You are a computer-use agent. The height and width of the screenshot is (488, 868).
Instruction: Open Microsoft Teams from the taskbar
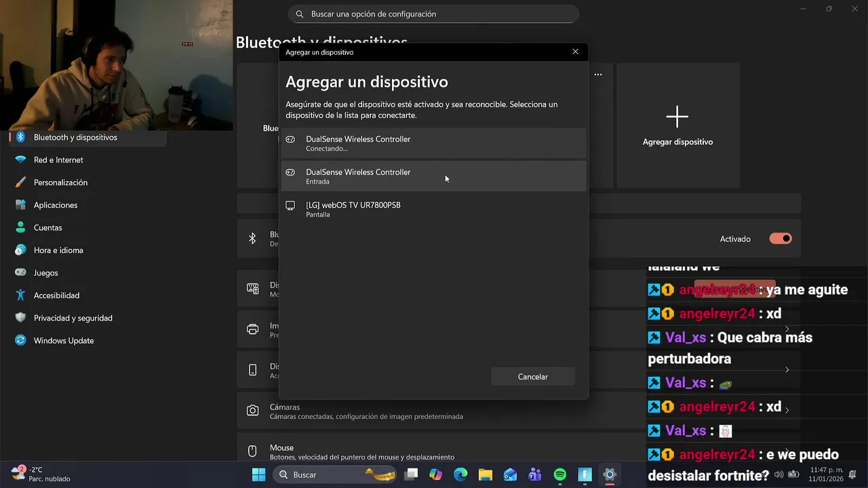[535, 474]
